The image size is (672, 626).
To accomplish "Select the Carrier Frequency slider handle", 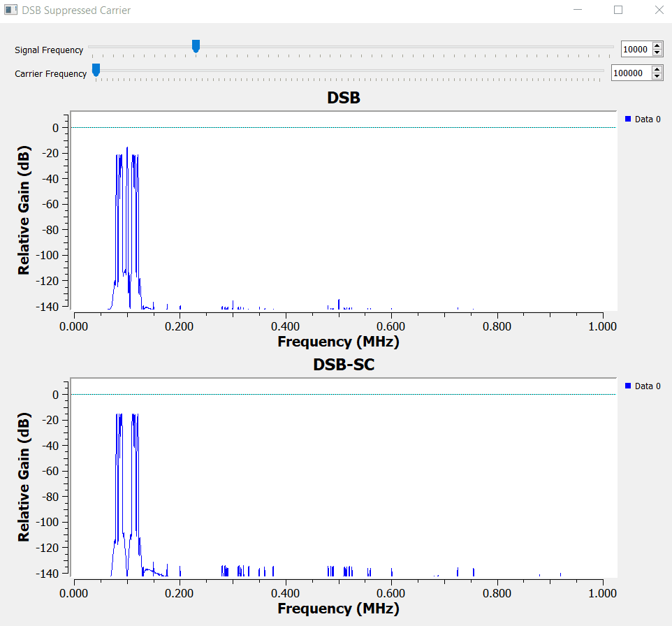I will tap(96, 70).
